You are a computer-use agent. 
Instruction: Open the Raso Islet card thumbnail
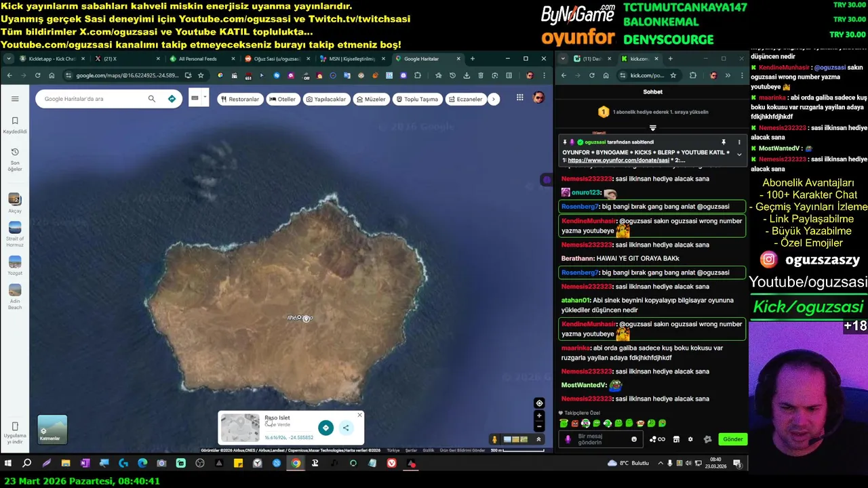click(x=240, y=428)
